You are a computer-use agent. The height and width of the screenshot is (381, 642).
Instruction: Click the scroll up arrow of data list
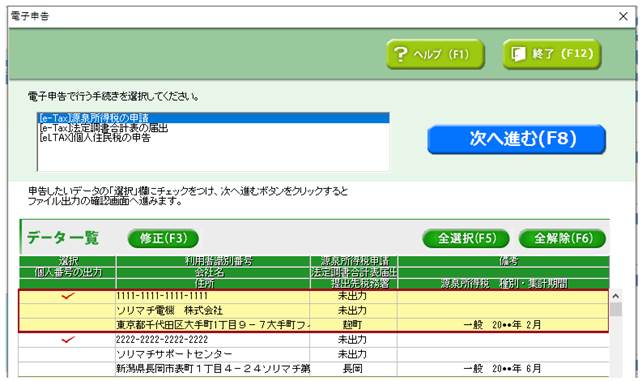click(615, 295)
